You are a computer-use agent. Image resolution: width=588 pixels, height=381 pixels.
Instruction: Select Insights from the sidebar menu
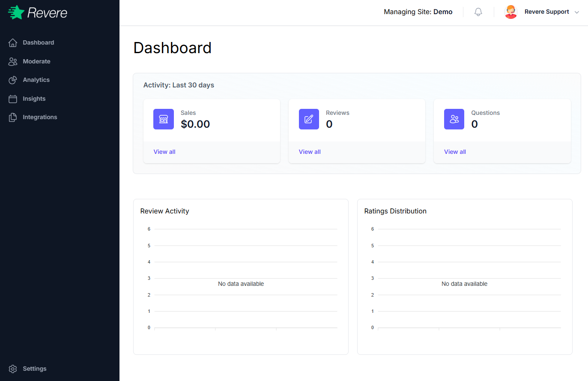pos(34,99)
